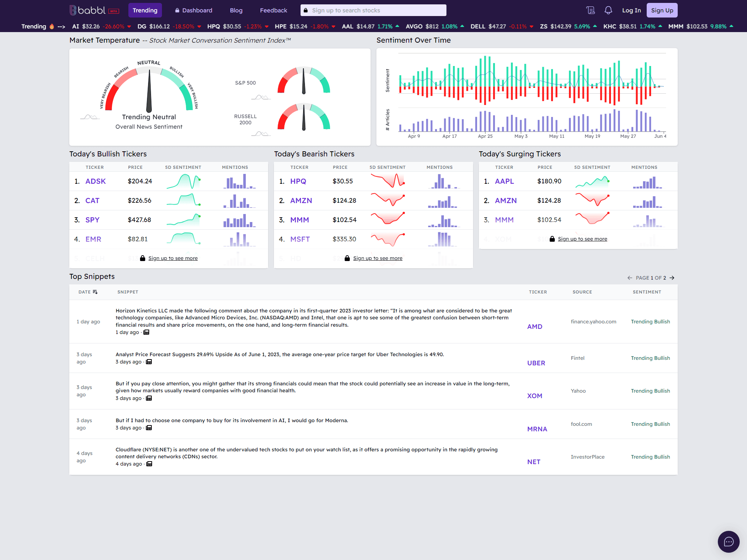Open article icon in MRNA snippet
Screen dimensions: 747x560
pyautogui.click(x=149, y=428)
